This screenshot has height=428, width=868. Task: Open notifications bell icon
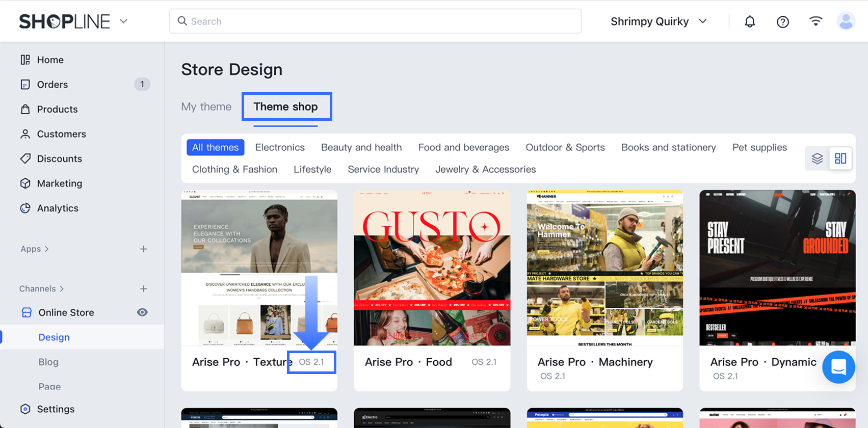[750, 21]
